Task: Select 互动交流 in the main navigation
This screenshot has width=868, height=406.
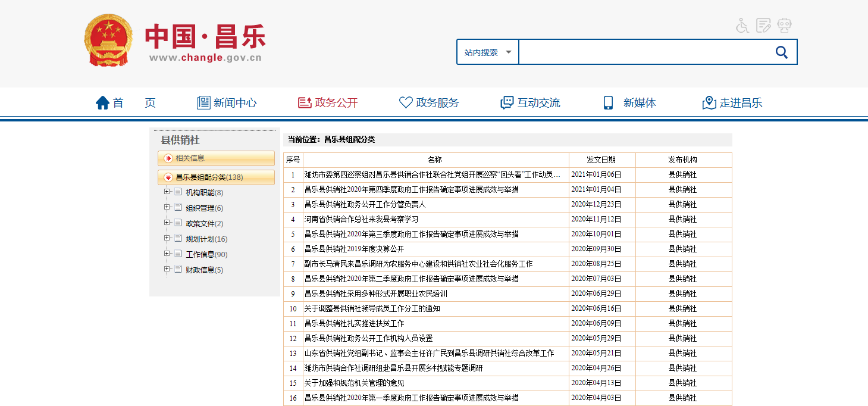Action: pyautogui.click(x=530, y=103)
